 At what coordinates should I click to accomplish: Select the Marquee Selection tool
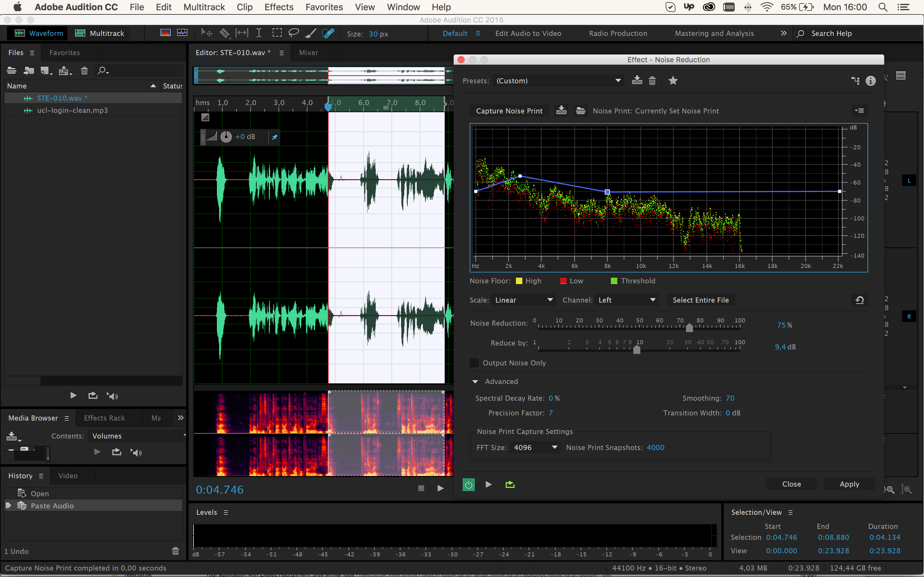coord(277,33)
